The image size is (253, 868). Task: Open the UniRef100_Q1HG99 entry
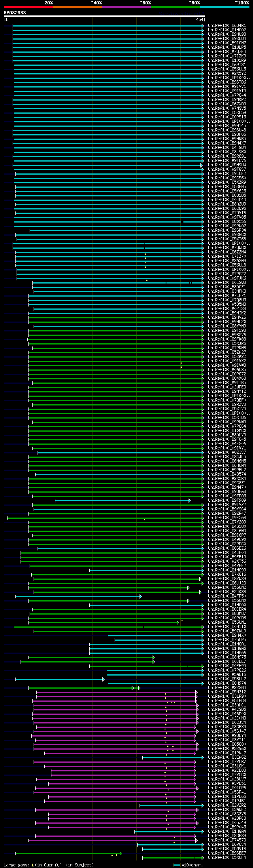pos(227,570)
